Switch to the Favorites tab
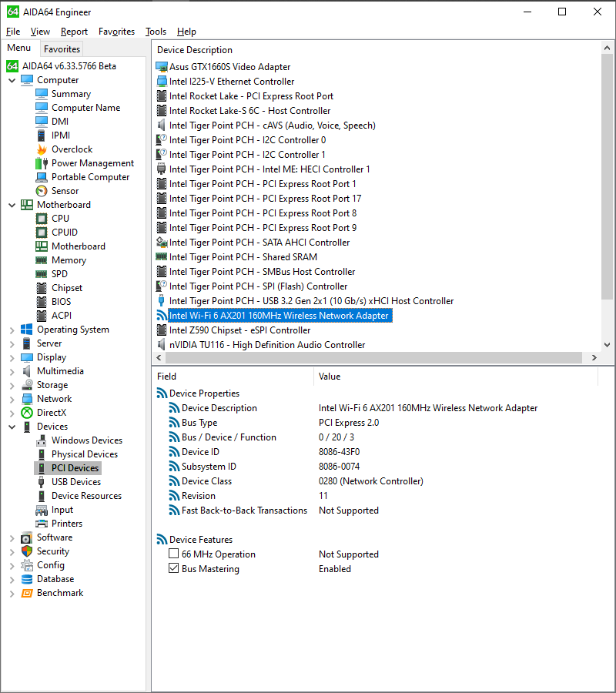 tap(62, 48)
